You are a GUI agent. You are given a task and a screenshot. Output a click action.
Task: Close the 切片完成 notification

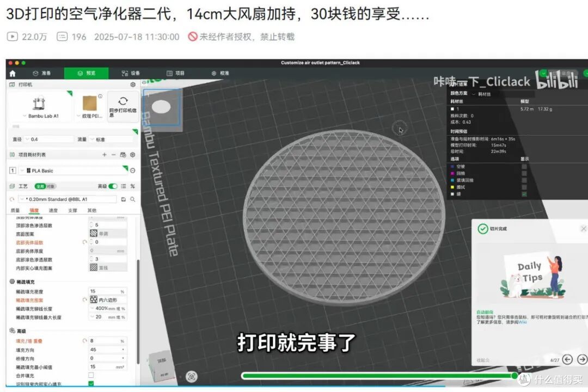584,229
